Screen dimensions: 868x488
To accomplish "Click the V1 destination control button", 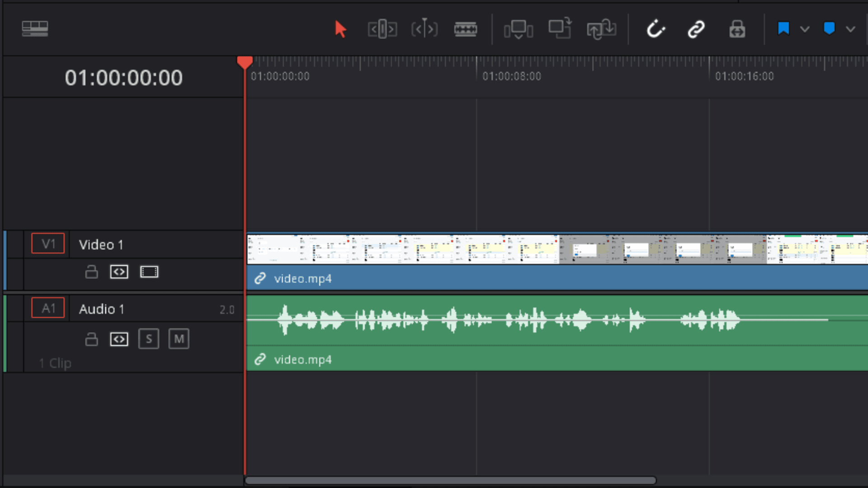I will point(48,244).
